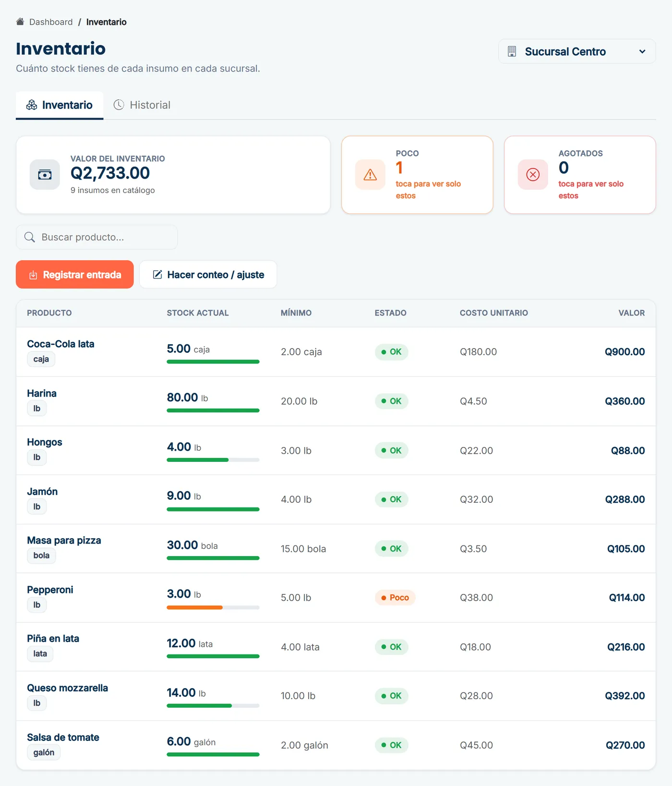672x786 pixels.
Task: Click the Q45.00 unit cost cell
Action: point(476,745)
